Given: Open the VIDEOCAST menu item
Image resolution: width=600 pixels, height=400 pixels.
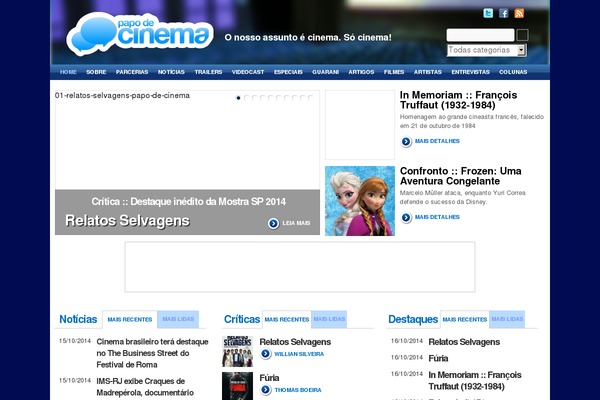Looking at the screenshot, I should [248, 72].
